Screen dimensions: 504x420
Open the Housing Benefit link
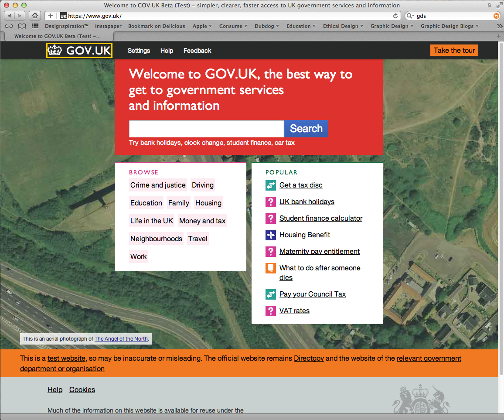[304, 235]
